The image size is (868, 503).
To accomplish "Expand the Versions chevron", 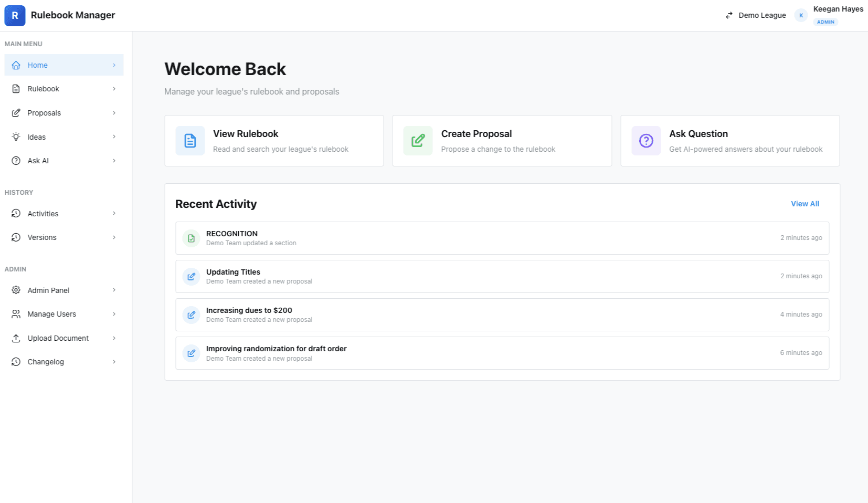I will 114,237.
